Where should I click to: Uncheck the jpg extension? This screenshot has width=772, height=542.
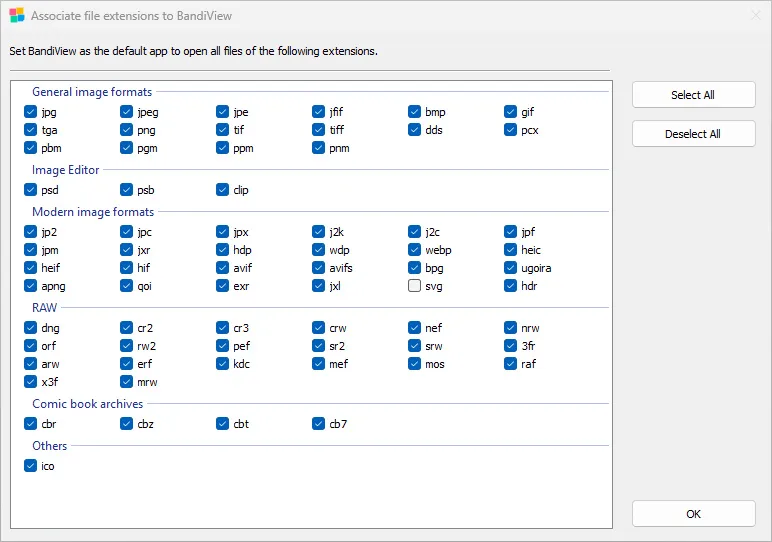[x=31, y=112]
